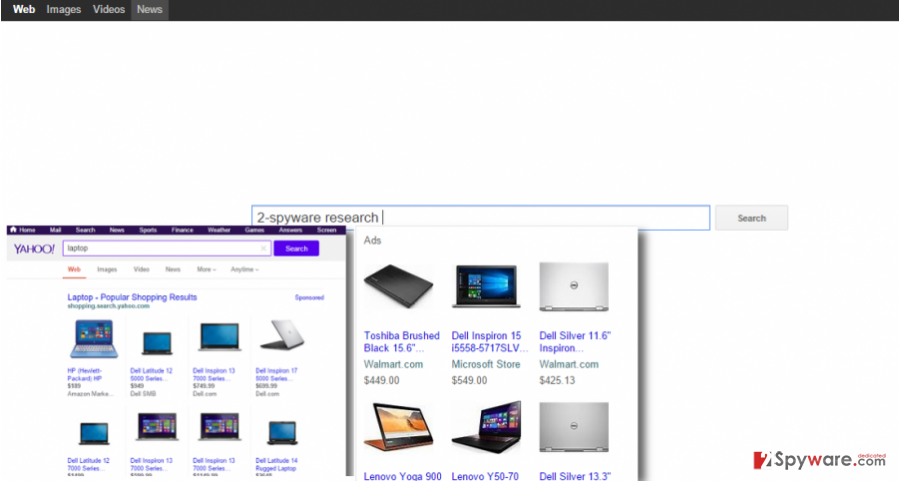Open 'Dell Silver 11.6" Inspiron' ad link
The width and height of the screenshot is (900, 481).
coord(575,342)
